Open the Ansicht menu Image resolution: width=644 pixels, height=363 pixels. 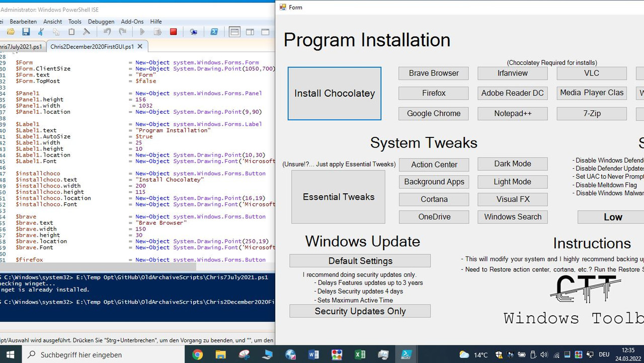53,22
